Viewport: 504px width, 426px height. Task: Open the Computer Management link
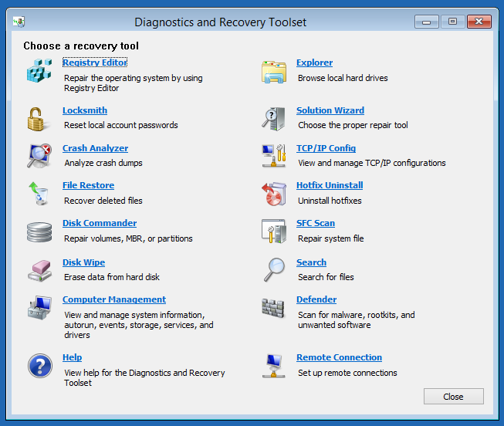114,299
